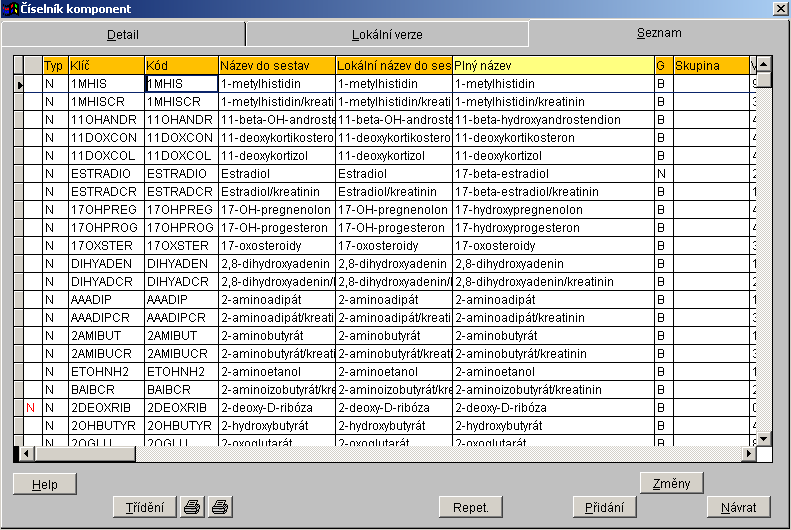Click the application icon in the title bar

point(9,8)
